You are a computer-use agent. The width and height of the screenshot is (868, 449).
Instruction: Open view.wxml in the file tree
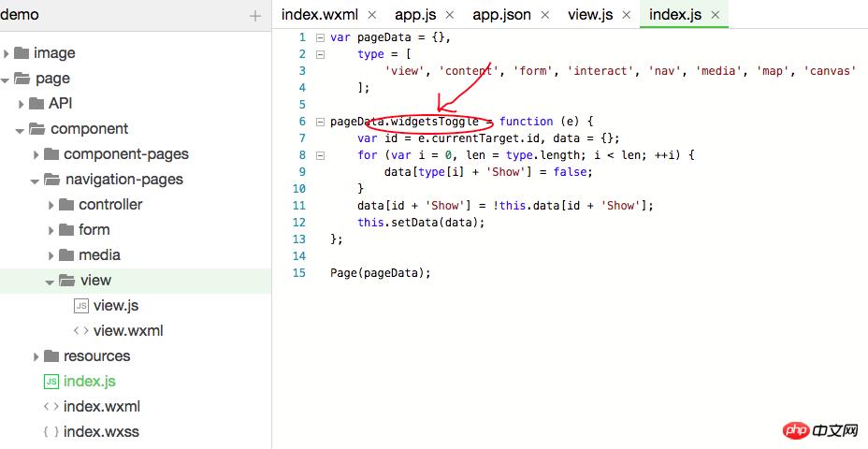point(128,331)
